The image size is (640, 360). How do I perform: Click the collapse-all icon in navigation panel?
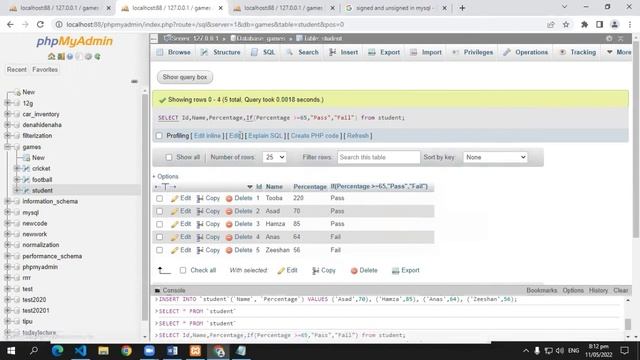click(x=134, y=82)
